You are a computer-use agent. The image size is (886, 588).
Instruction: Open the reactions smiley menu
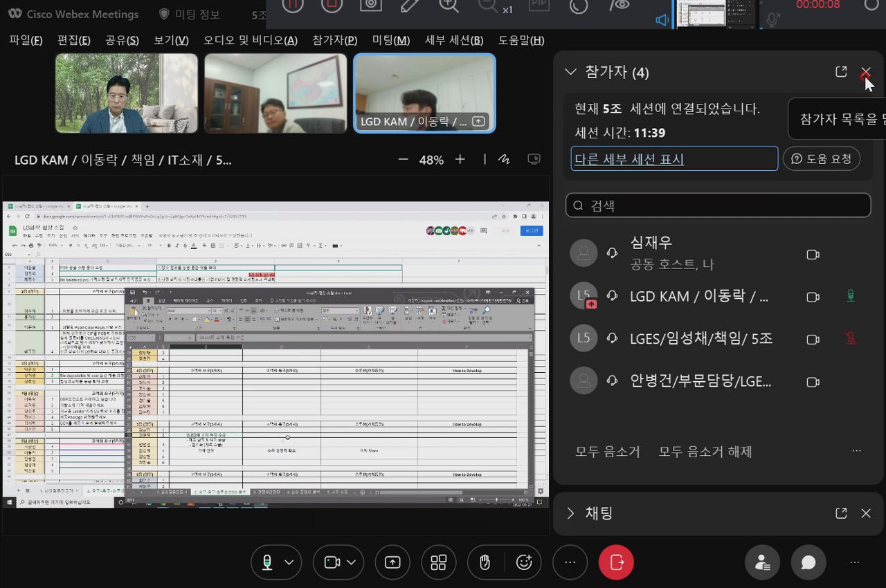coord(524,562)
